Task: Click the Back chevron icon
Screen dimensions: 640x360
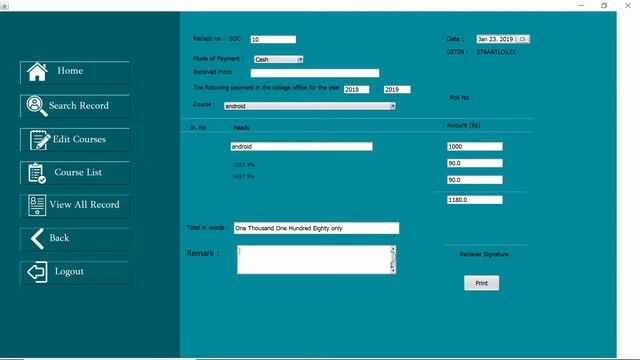Action: 38,238
